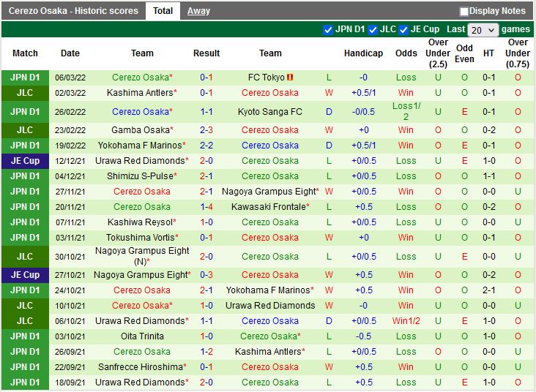Uncheck the JLC league filter checkbox
The image size is (536, 392).
pos(373,30)
